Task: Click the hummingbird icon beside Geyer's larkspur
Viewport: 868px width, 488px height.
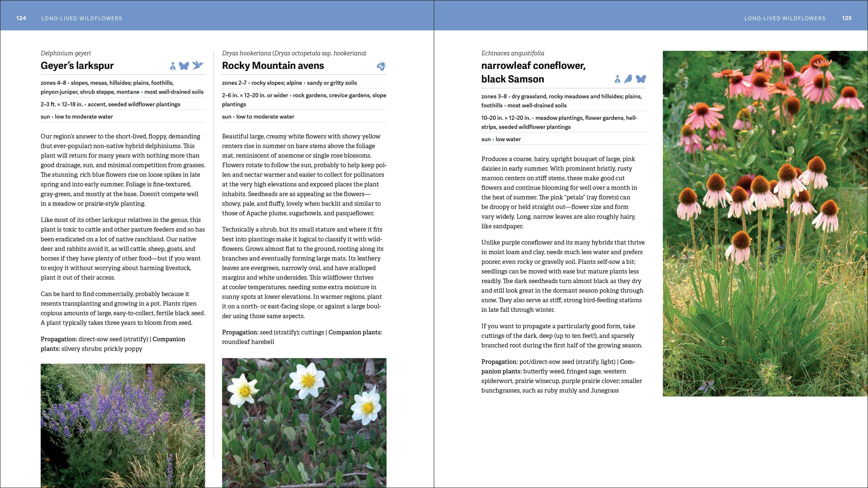Action: pyautogui.click(x=198, y=65)
